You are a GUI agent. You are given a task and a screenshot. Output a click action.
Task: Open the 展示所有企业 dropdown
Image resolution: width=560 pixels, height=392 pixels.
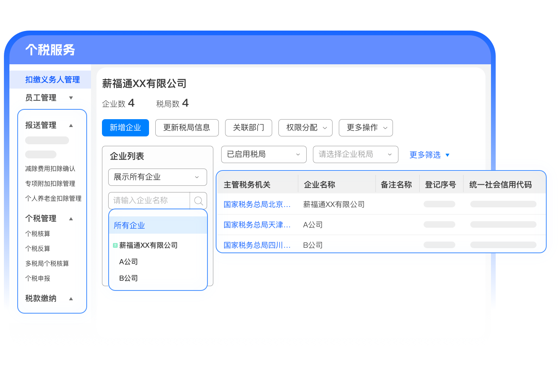click(157, 177)
